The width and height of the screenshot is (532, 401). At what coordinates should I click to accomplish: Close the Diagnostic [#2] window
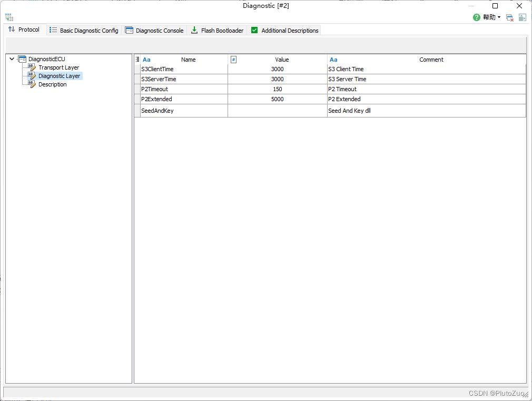click(519, 6)
